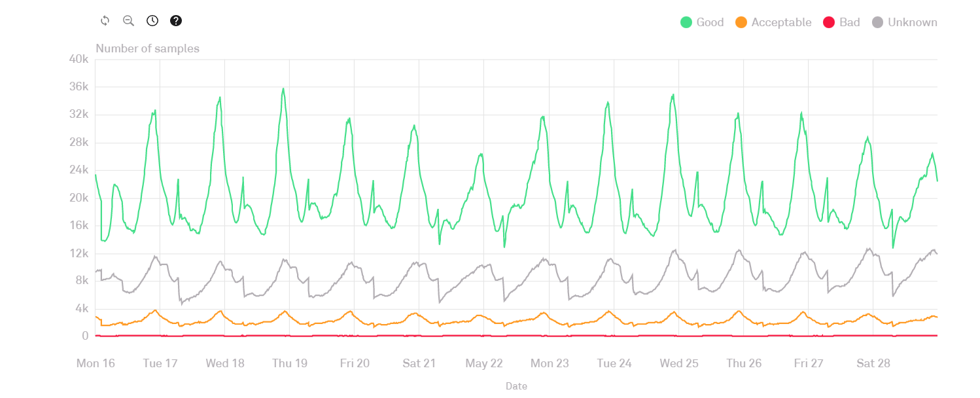Open the help question mark icon
980x398 pixels.
pyautogui.click(x=176, y=21)
